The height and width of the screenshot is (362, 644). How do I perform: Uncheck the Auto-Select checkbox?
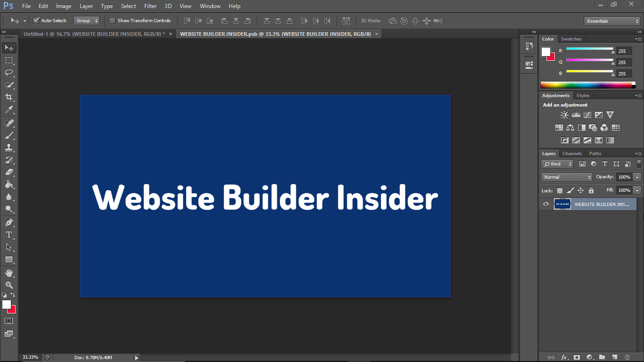tap(36, 20)
